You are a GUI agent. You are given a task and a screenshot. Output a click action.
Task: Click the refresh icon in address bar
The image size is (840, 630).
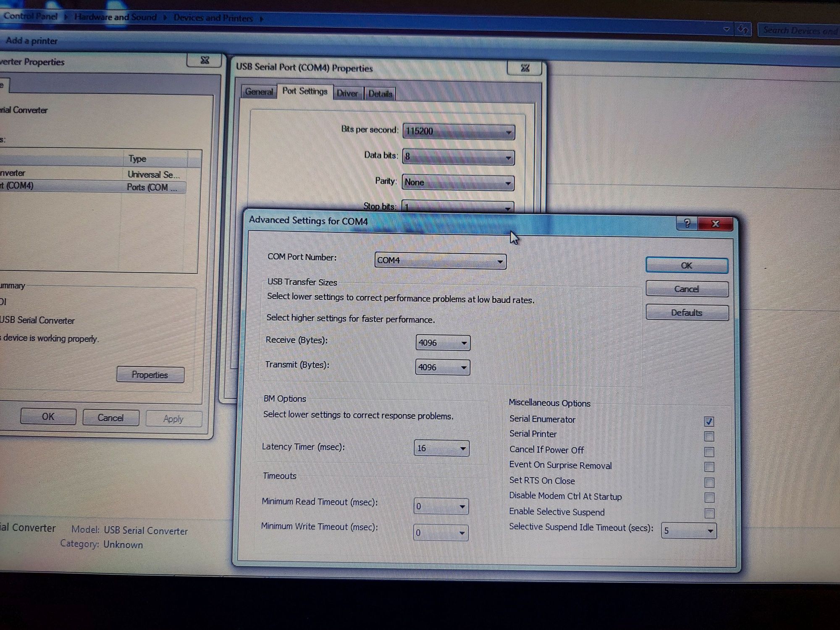click(x=743, y=29)
